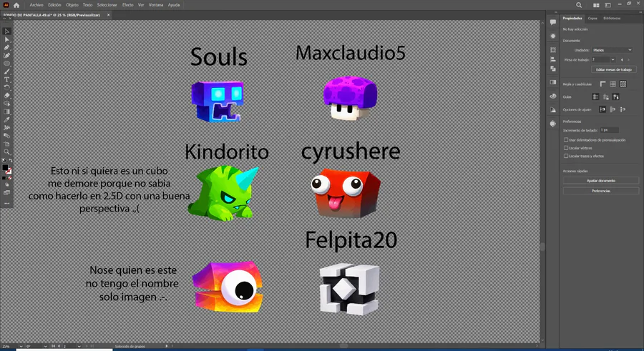
Task: Toggle transparency grid button
Action: (x=623, y=84)
